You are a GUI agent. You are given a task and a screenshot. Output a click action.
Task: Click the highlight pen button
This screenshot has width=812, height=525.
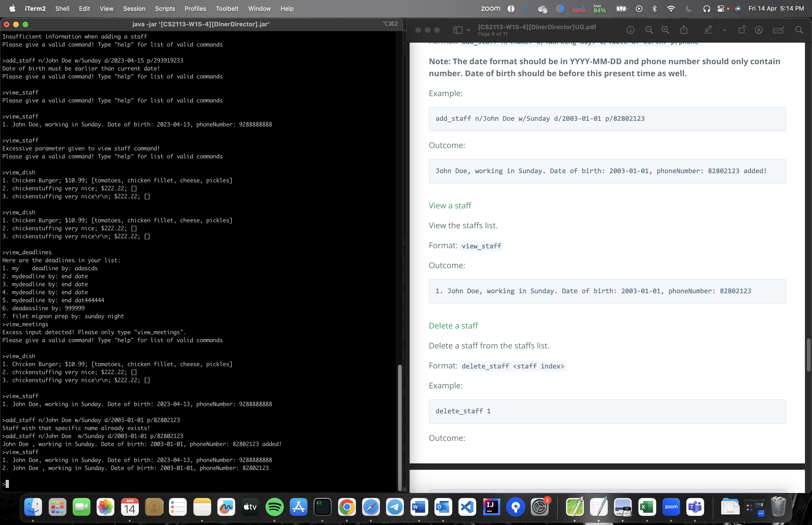(708, 30)
